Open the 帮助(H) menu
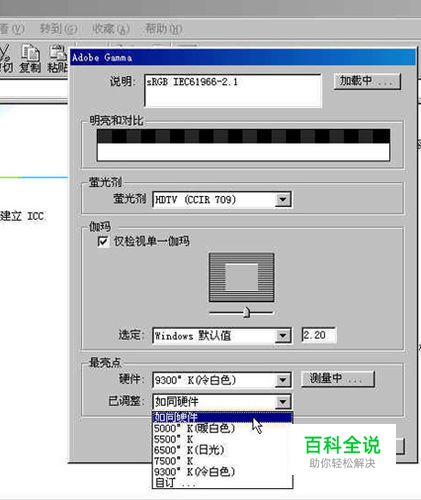The width and height of the screenshot is (421, 500). (x=163, y=29)
